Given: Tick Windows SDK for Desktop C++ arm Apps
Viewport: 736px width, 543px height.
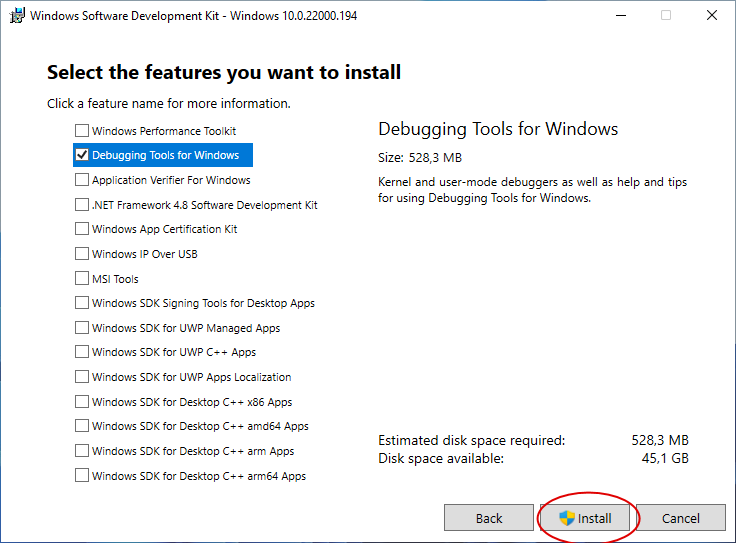Looking at the screenshot, I should (x=82, y=451).
